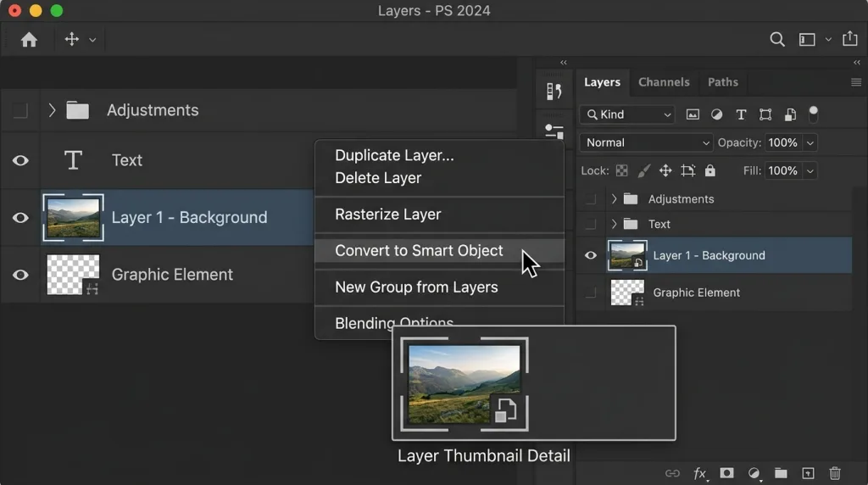Hide large Layer 1 - Background eye

[20, 218]
